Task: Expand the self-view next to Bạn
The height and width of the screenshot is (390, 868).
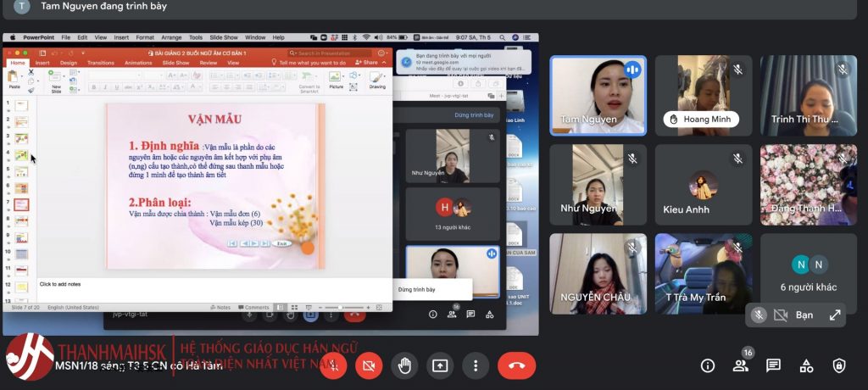Action: coord(835,315)
